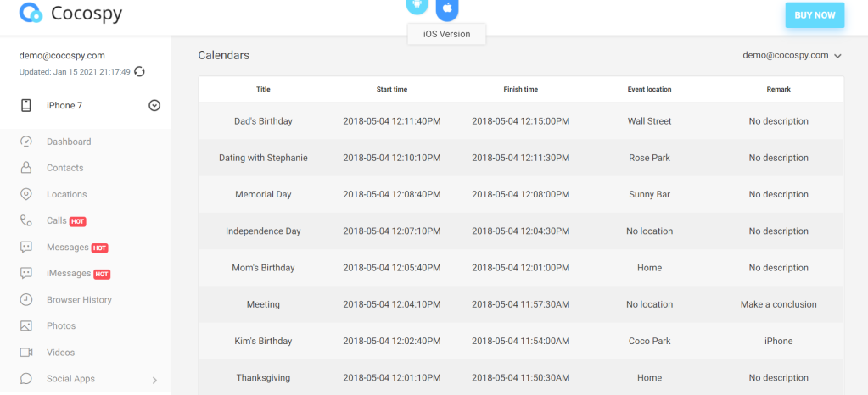Select the Apple iOS version icon
Image resolution: width=868 pixels, height=395 pixels.
tap(447, 8)
